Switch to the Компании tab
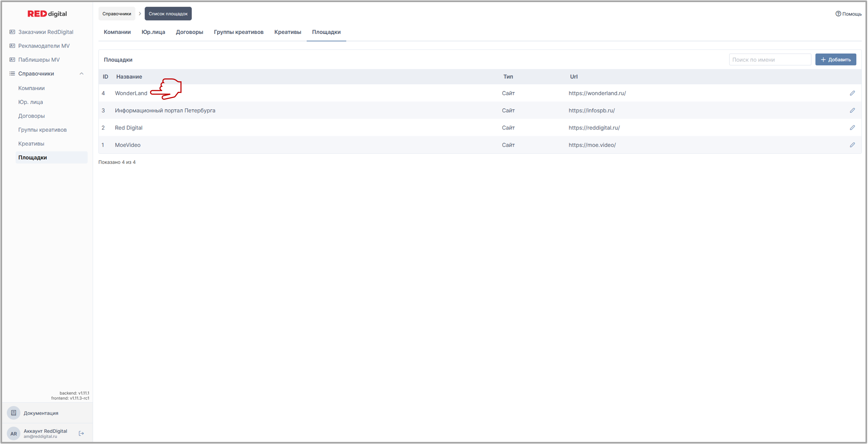 (x=117, y=32)
